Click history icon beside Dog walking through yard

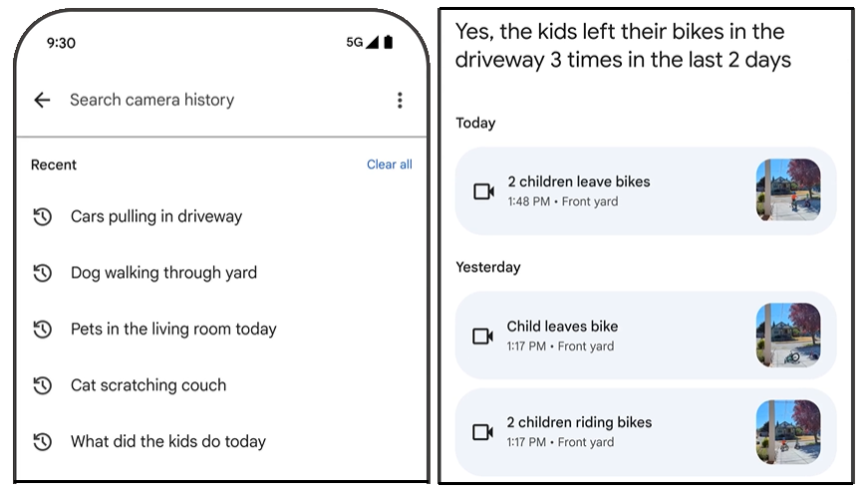[42, 273]
